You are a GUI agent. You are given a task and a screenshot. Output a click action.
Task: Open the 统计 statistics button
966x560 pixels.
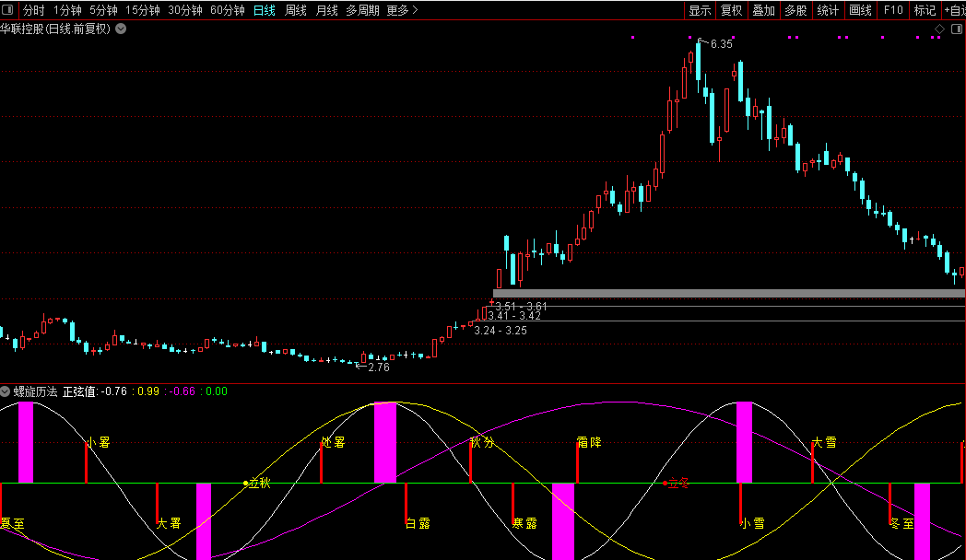pyautogui.click(x=828, y=10)
